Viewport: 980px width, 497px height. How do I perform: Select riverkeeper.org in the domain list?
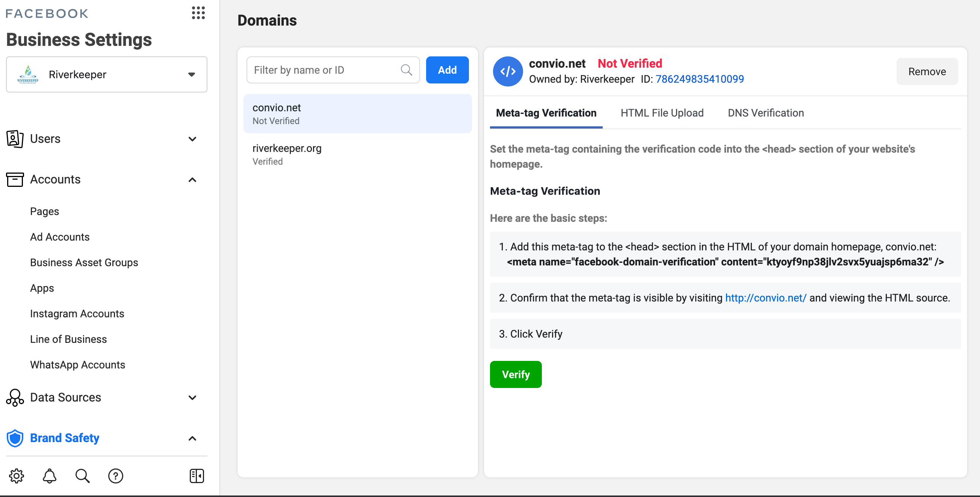358,155
